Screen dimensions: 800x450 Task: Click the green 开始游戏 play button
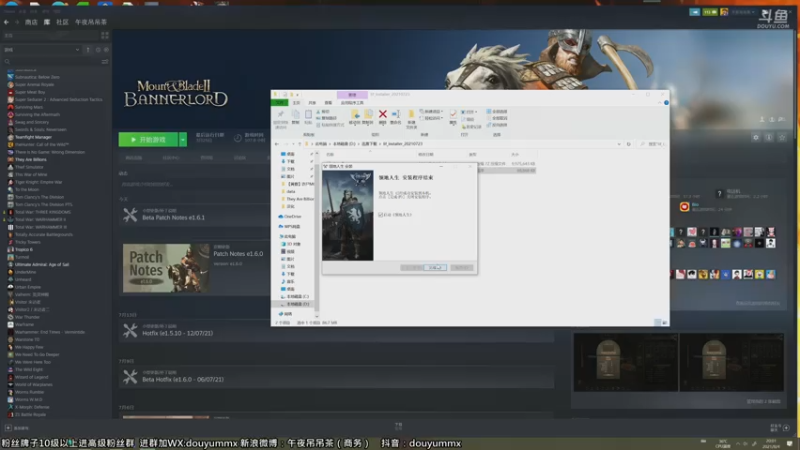[x=148, y=139]
